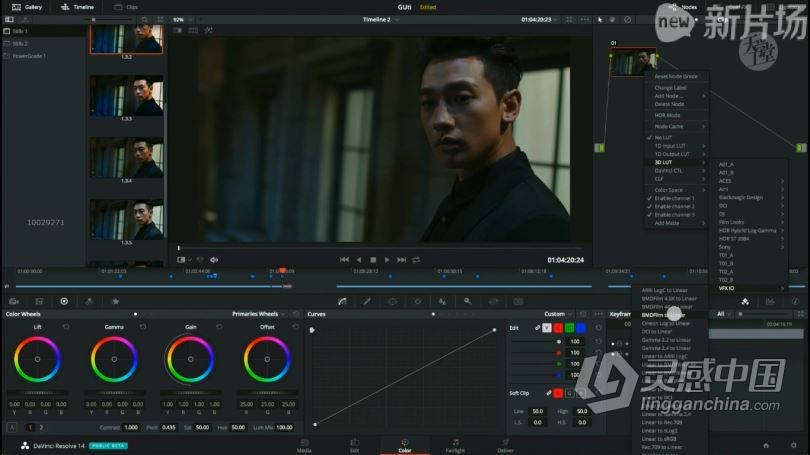Toggle the No LUT checked entry

[676, 138]
